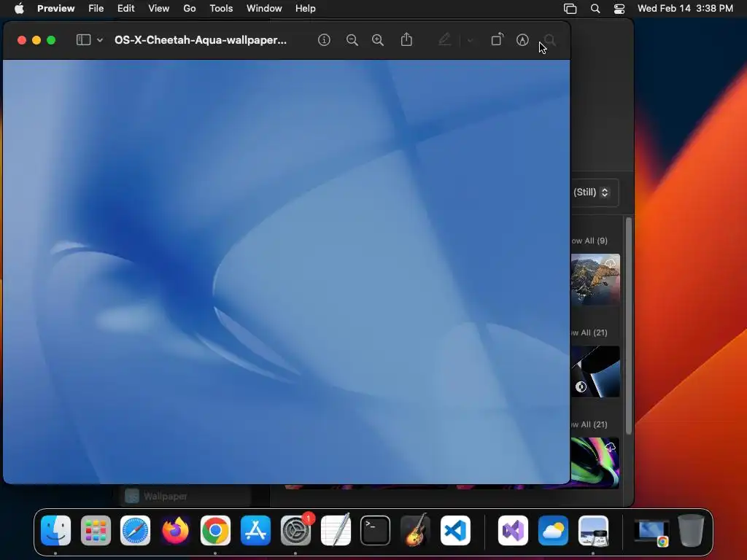
Task: Click the Highlight pencil tool
Action: point(444,39)
